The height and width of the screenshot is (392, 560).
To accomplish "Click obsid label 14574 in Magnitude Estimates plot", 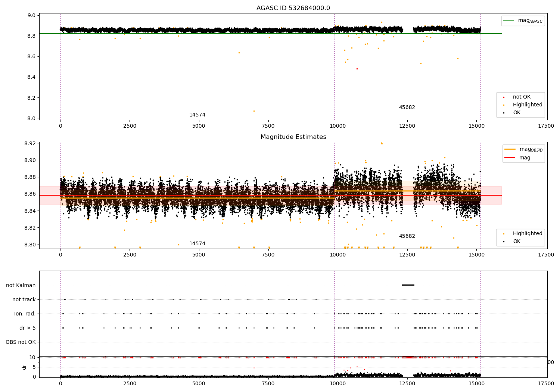I will (x=197, y=244).
